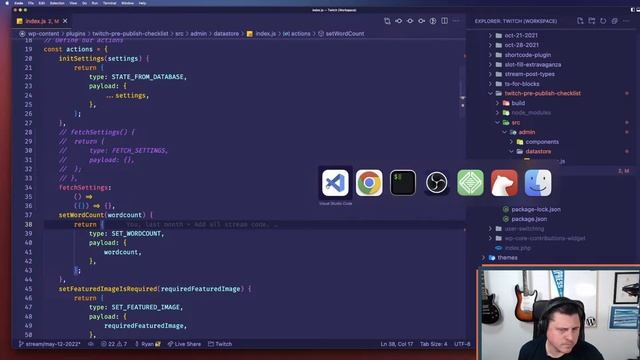The width and height of the screenshot is (640, 360).
Task: Split the editor to the right
Action: [444, 21]
